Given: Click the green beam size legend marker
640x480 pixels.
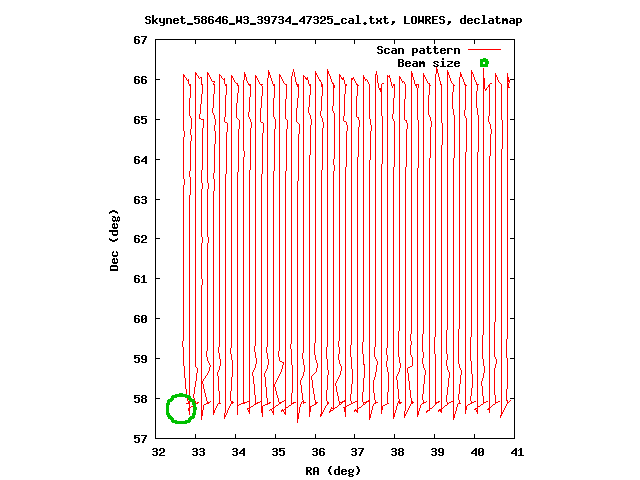Looking at the screenshot, I should point(484,63).
